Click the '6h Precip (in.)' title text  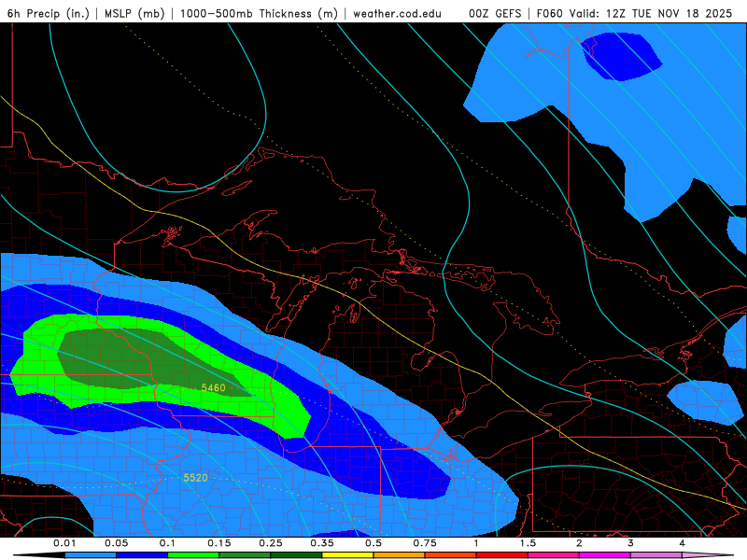coord(49,13)
